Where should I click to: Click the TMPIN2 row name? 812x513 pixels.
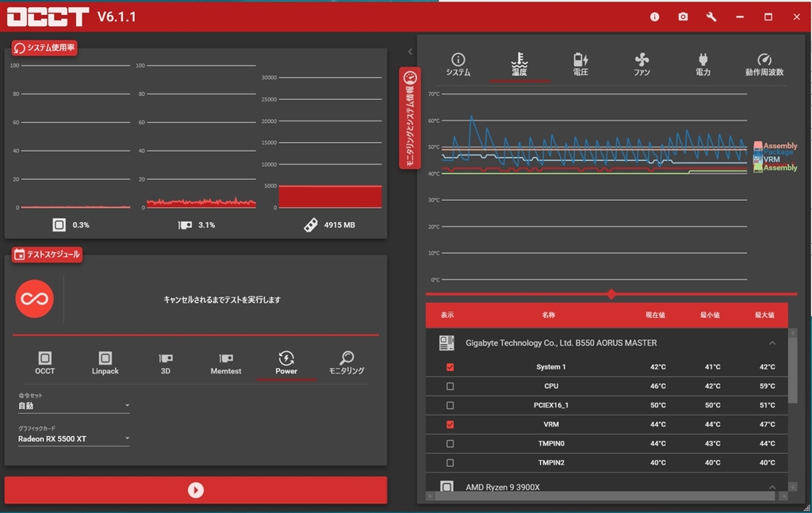551,463
